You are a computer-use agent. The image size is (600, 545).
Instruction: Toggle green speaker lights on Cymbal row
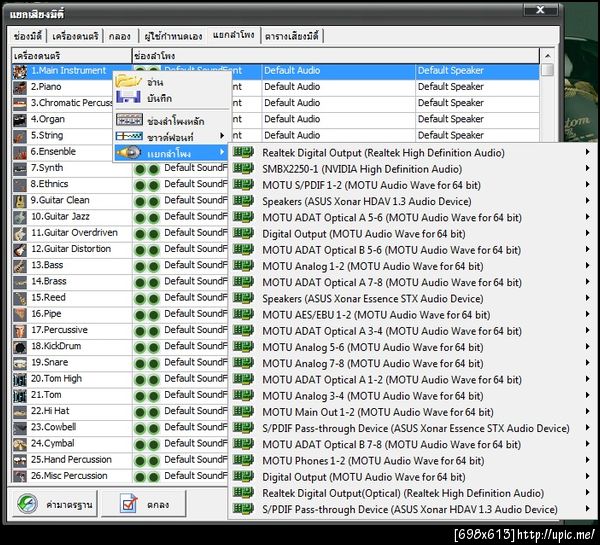tap(147, 445)
